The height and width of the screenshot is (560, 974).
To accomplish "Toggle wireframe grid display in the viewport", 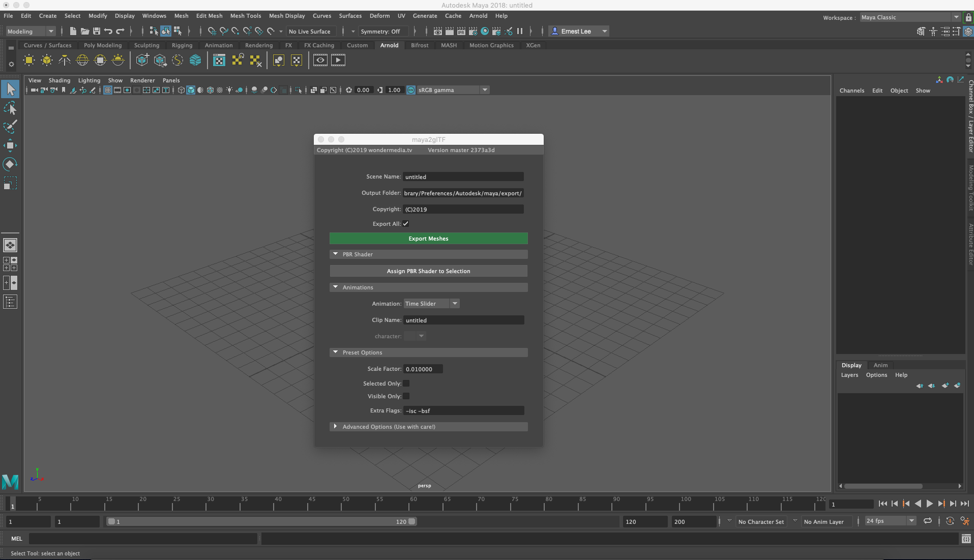I will 107,90.
